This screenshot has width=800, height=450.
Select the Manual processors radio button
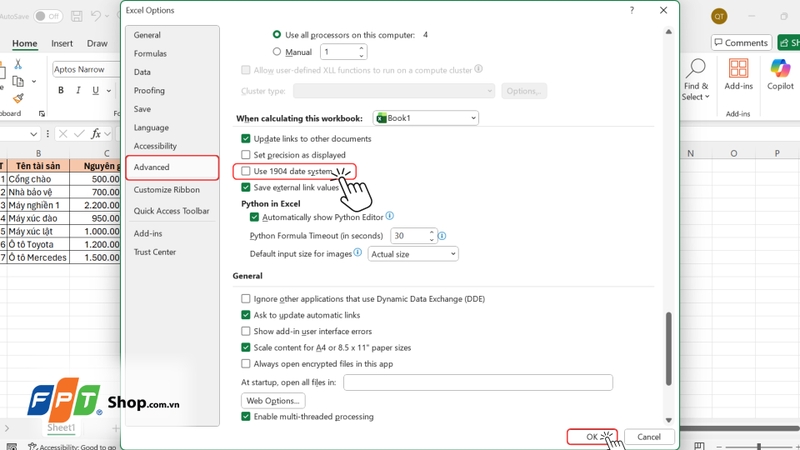(x=277, y=52)
